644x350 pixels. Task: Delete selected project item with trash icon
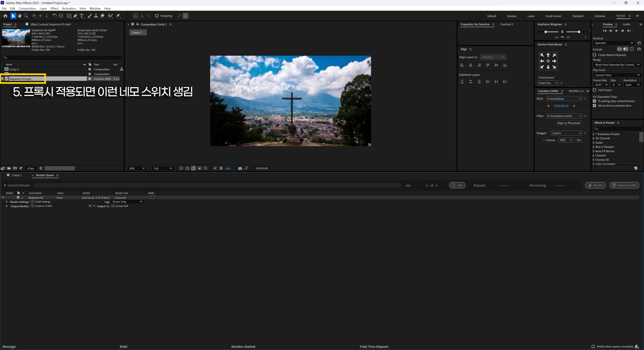41,168
